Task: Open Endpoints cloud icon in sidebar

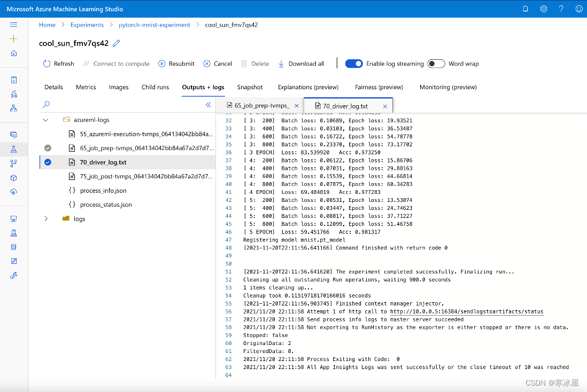Action: tap(14, 192)
